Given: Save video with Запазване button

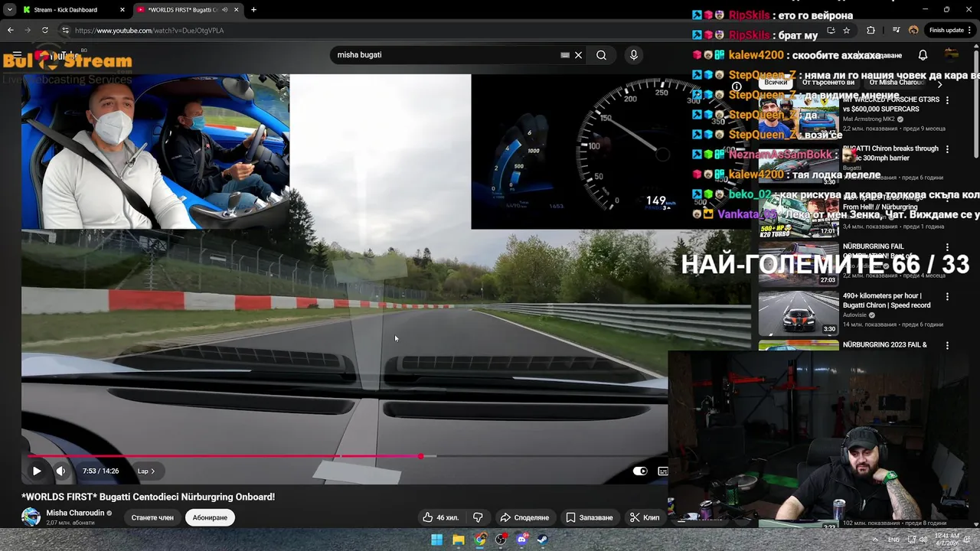Looking at the screenshot, I should [590, 518].
